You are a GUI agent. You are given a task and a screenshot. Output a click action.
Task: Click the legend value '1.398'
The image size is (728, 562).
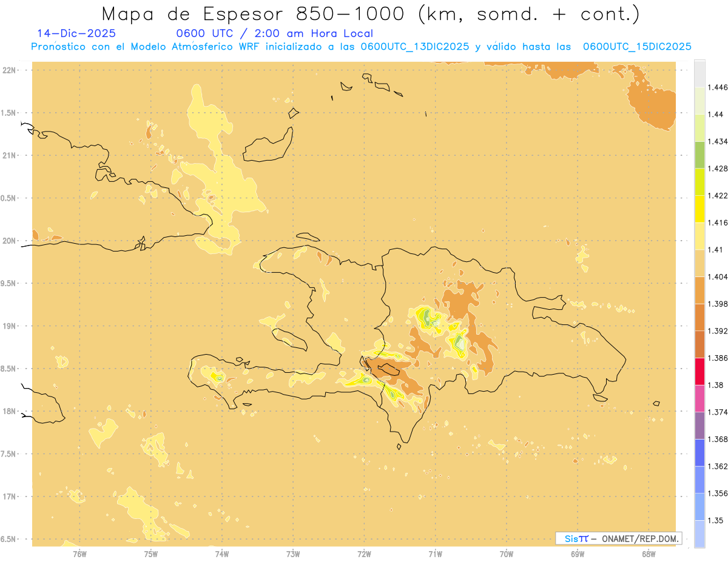coord(716,304)
